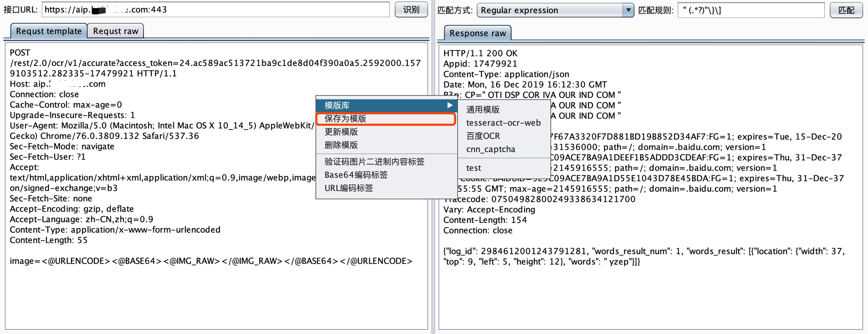
Task: Switch to the Requst raw tab
Action: [116, 31]
